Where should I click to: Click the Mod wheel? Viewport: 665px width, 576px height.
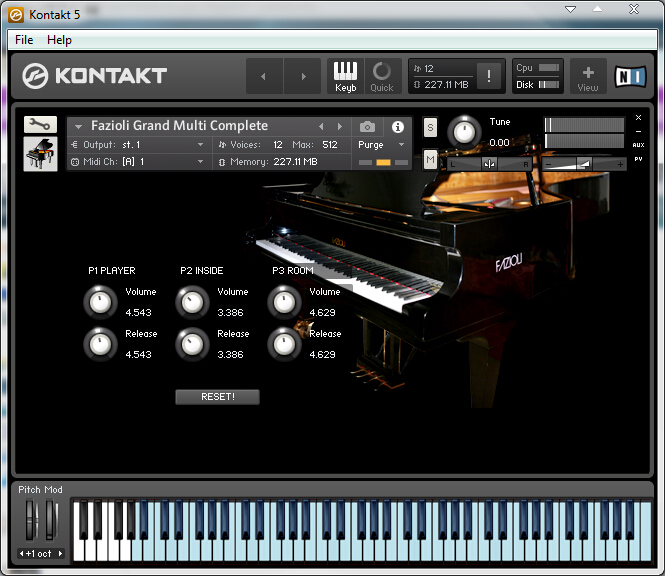[x=51, y=520]
